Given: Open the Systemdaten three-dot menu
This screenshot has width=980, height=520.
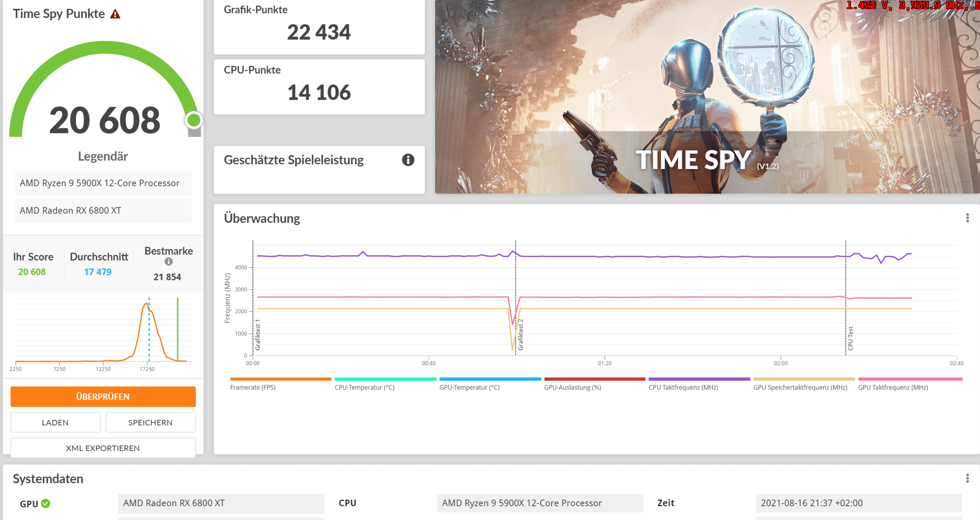Looking at the screenshot, I should pos(967,479).
